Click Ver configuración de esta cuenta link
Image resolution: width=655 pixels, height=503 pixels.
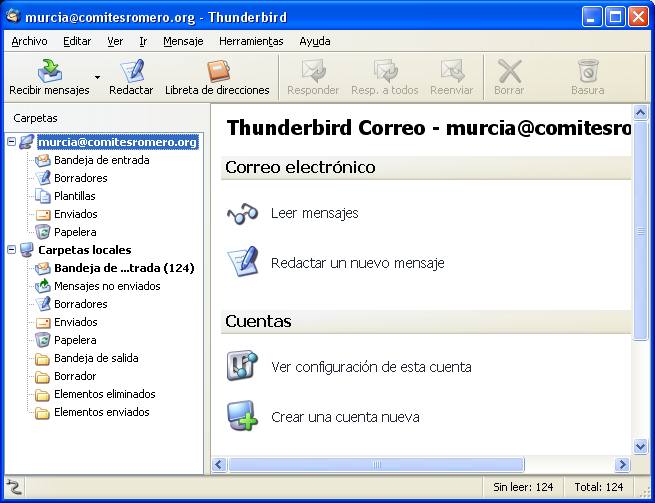point(371,367)
